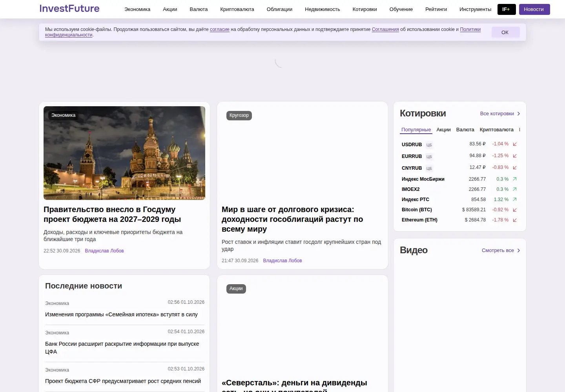Open news Банк России расширит раскрытие информации

(122, 348)
